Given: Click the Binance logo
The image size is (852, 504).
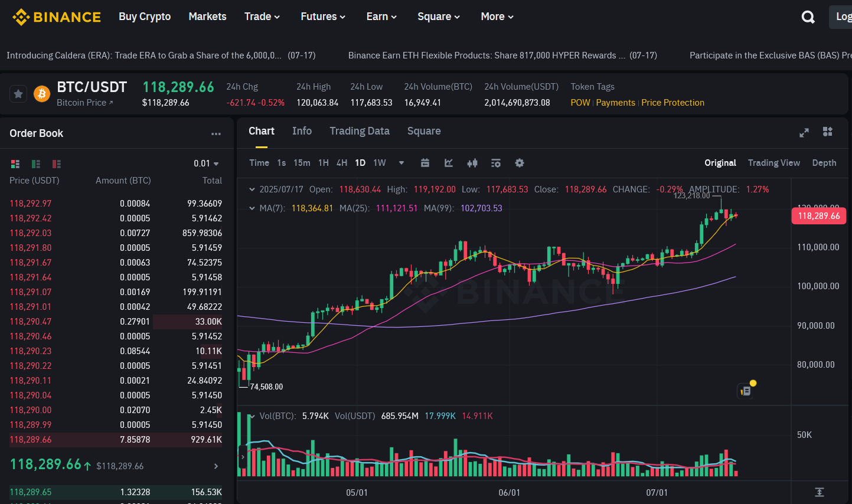Looking at the screenshot, I should [57, 17].
